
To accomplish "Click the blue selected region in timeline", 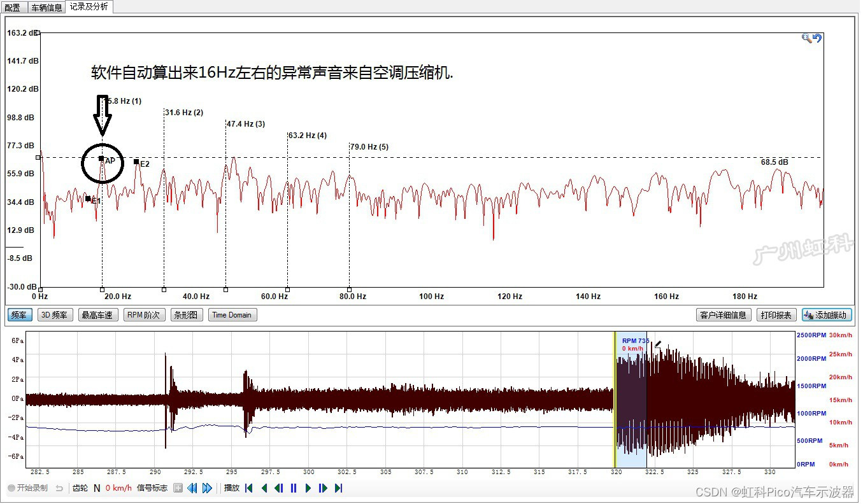I will [x=632, y=400].
